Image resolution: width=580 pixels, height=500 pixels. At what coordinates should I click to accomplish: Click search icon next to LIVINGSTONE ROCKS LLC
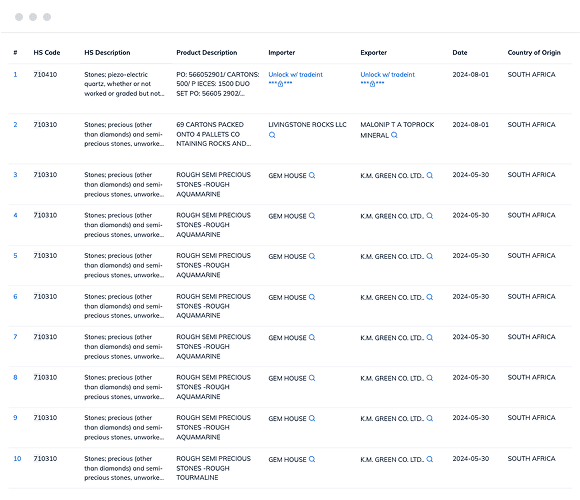click(x=272, y=135)
